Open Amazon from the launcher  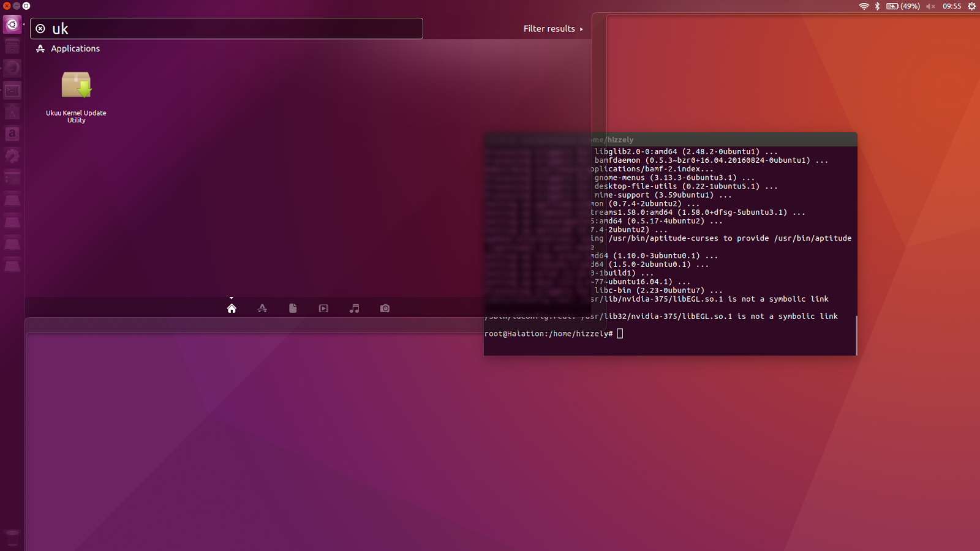pyautogui.click(x=12, y=135)
